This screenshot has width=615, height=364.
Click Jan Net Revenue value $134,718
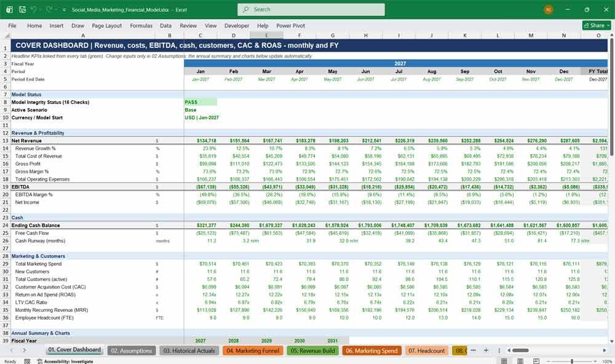click(206, 140)
